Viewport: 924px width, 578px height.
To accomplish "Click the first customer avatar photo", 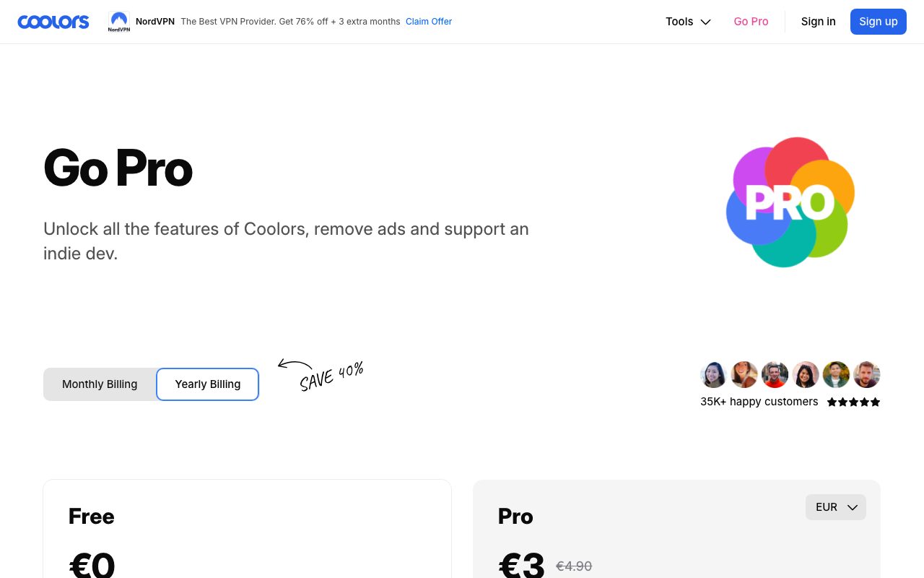I will point(713,375).
